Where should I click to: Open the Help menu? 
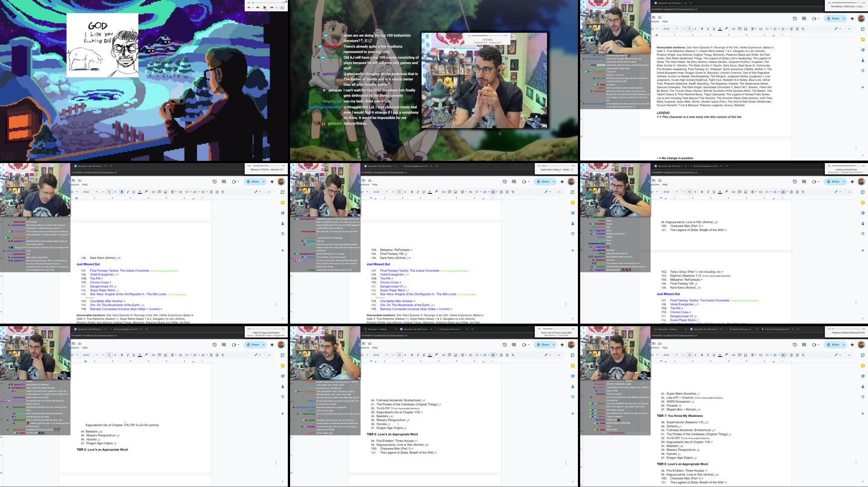pyautogui.click(x=664, y=22)
